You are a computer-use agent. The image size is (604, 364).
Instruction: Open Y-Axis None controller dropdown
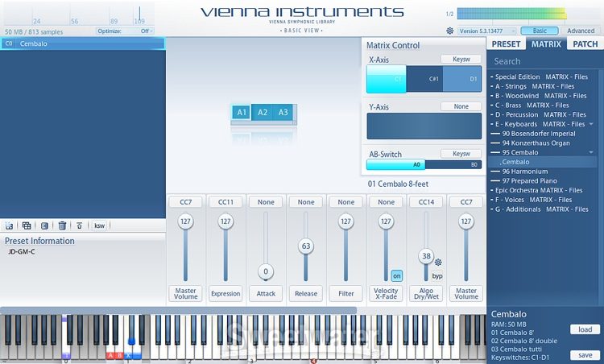click(x=461, y=106)
